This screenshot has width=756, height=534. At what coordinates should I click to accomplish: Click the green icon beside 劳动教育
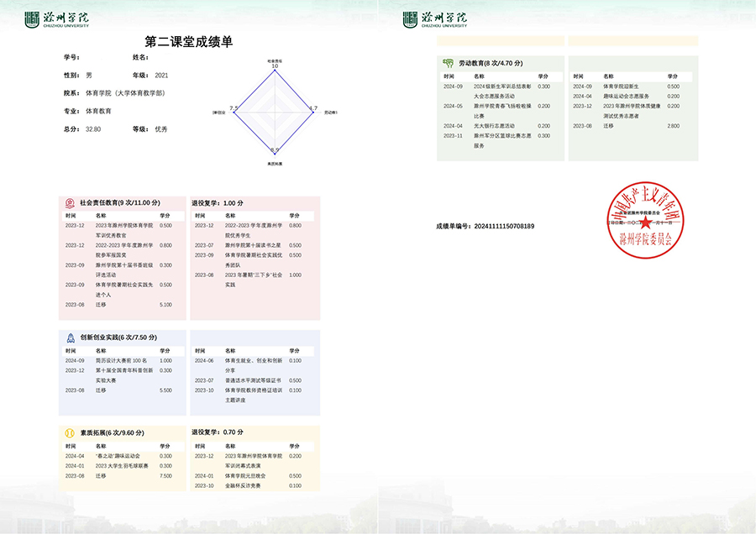(448, 63)
